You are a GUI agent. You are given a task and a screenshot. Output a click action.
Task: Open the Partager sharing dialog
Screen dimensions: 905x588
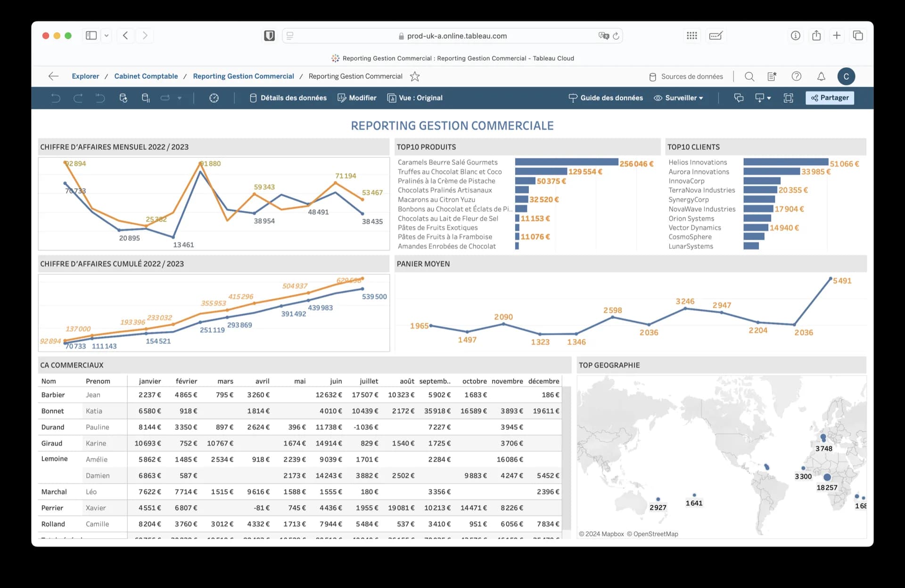pyautogui.click(x=830, y=98)
